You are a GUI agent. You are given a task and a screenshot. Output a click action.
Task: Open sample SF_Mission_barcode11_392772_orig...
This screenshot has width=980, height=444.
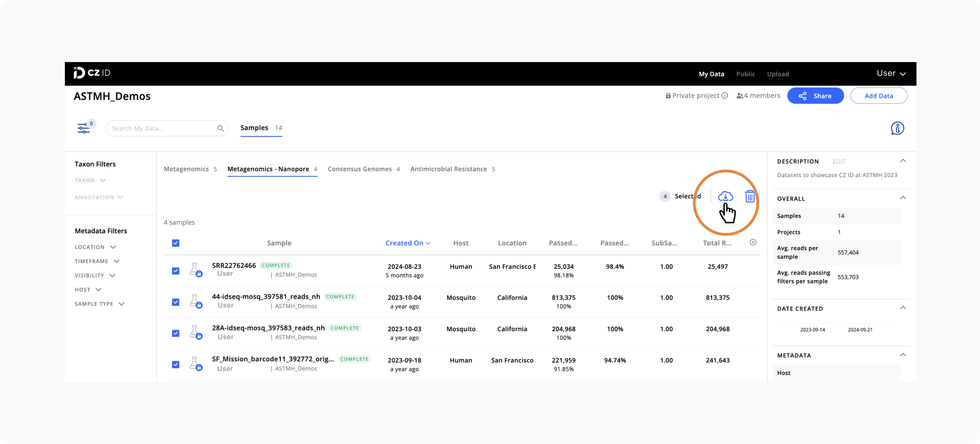(273, 359)
